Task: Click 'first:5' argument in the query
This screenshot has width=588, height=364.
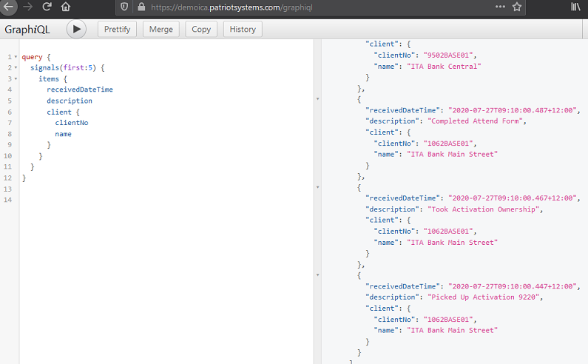Action: [78, 67]
